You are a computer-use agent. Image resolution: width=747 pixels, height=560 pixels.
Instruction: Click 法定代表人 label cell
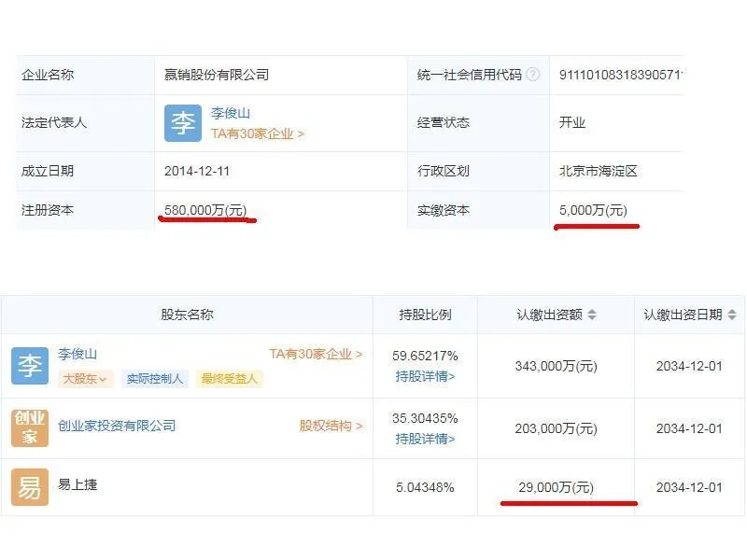click(85, 123)
